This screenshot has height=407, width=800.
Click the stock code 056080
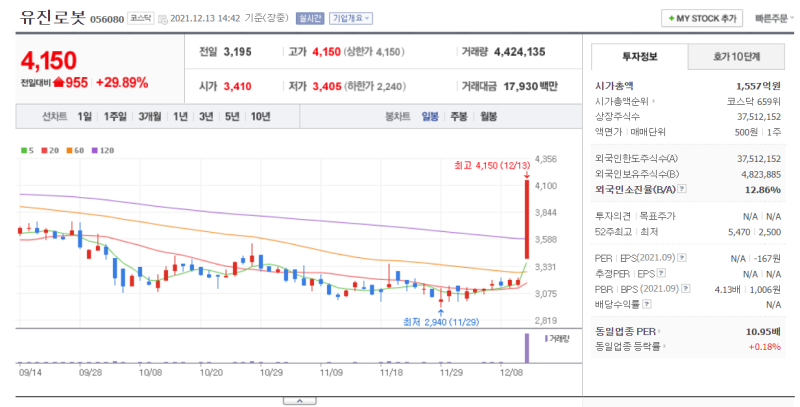pos(107,19)
